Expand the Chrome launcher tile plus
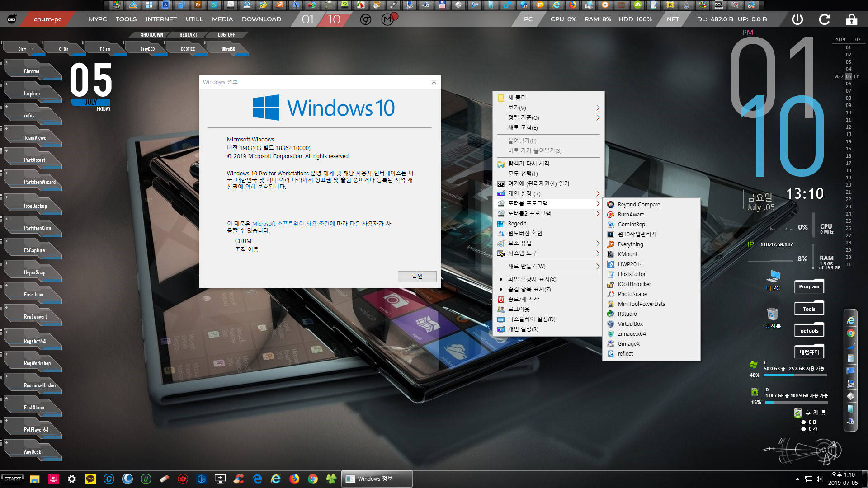 [6, 62]
